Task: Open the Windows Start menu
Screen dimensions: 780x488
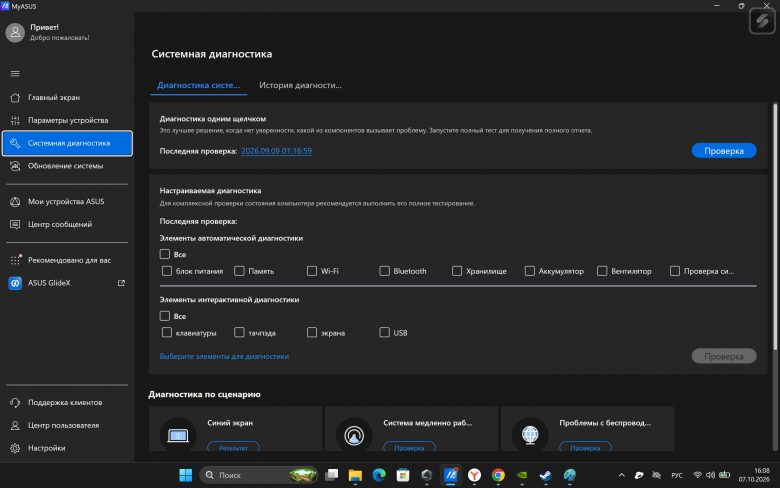Action: 186,476
